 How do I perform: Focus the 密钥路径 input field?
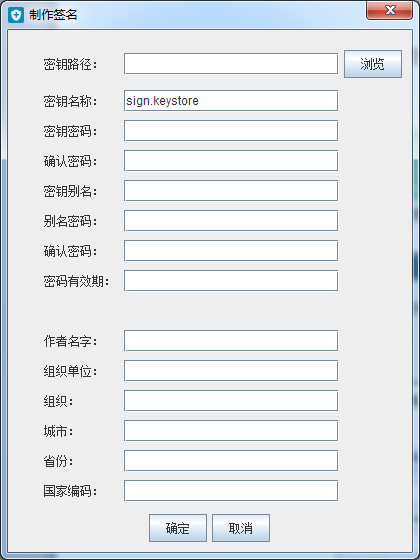tap(231, 64)
